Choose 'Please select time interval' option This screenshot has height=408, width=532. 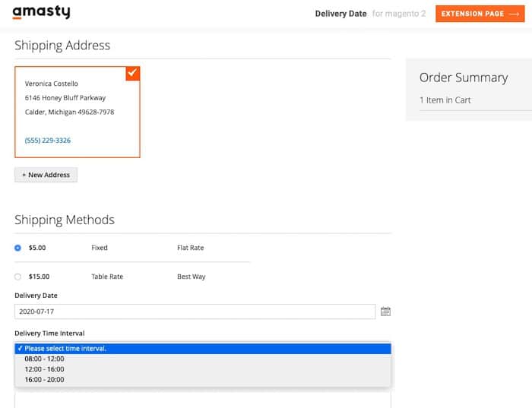pyautogui.click(x=202, y=349)
